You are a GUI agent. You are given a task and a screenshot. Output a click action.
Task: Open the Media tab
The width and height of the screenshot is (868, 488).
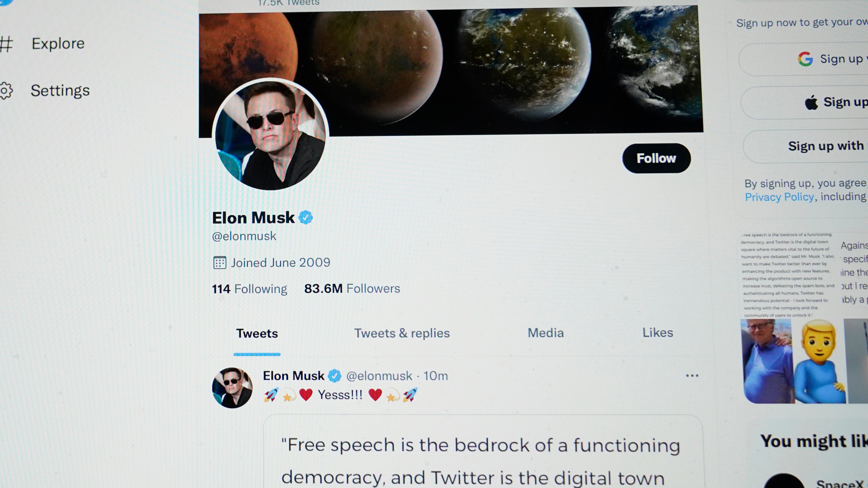[x=545, y=333]
